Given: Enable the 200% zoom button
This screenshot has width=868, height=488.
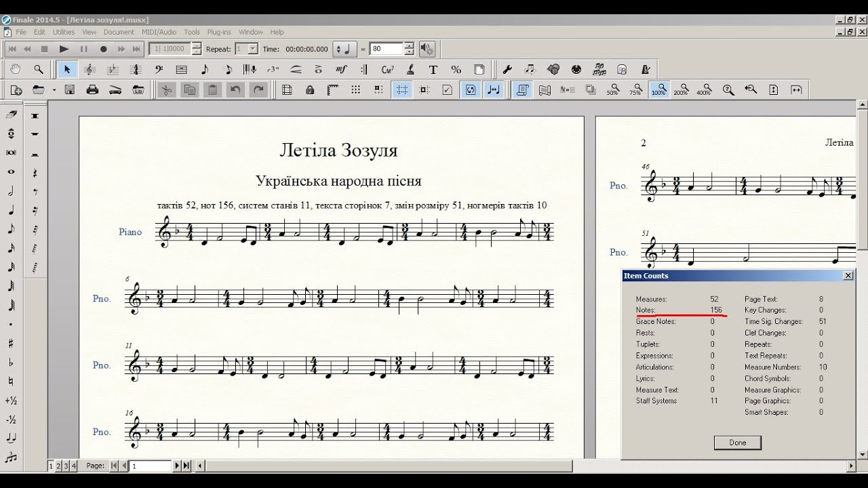Looking at the screenshot, I should click(681, 89).
